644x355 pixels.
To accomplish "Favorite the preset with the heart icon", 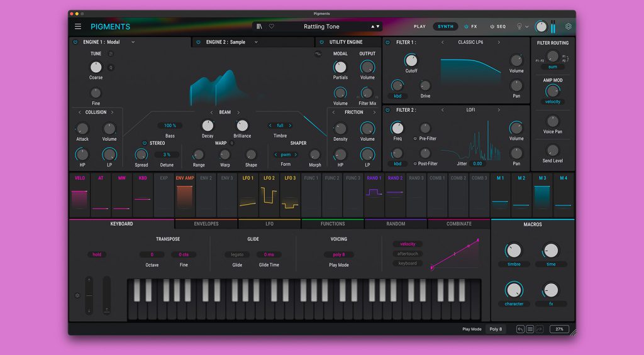I will tap(272, 26).
